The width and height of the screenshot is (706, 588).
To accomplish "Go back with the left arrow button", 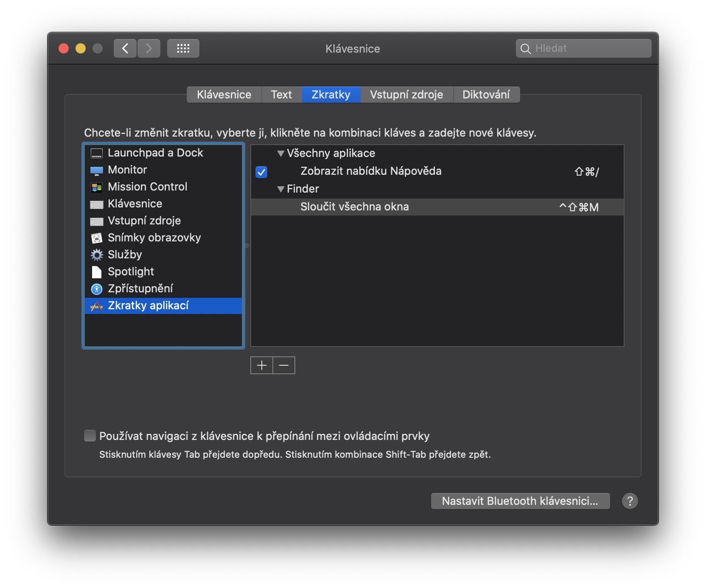I will tap(125, 48).
